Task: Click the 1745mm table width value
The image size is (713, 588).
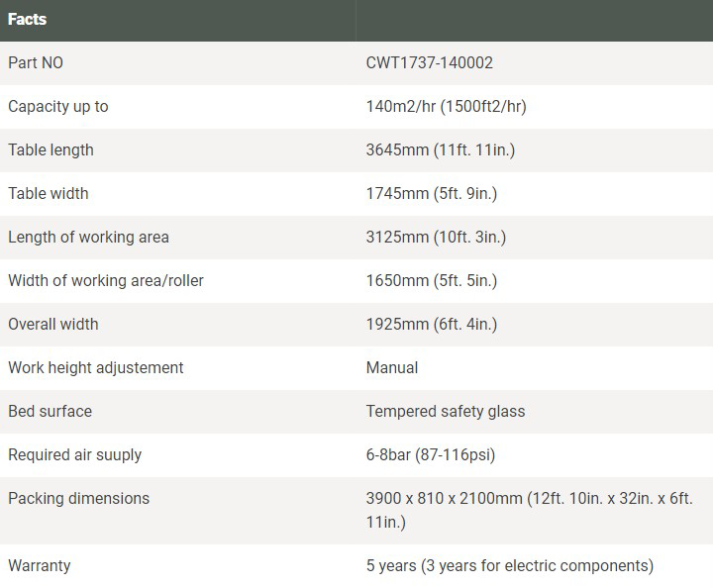Action: pos(432,194)
